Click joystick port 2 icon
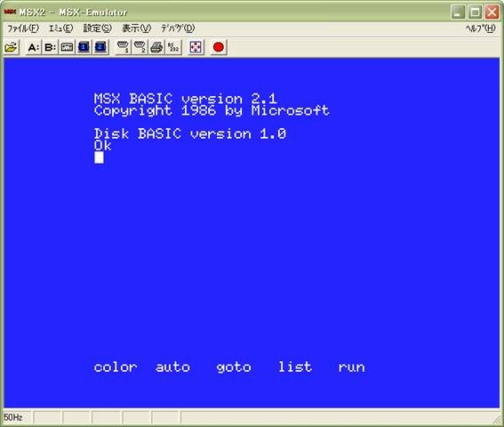Viewport: 504px width, 427px height. 140,48
